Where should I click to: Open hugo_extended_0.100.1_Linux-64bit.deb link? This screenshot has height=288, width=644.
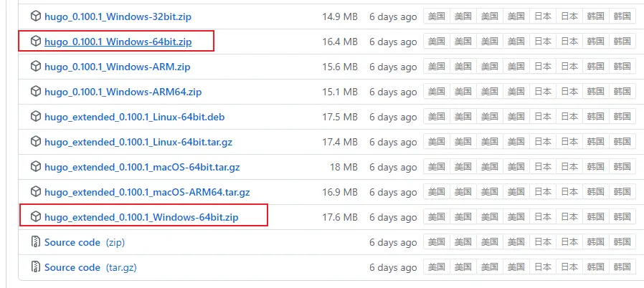pos(135,117)
